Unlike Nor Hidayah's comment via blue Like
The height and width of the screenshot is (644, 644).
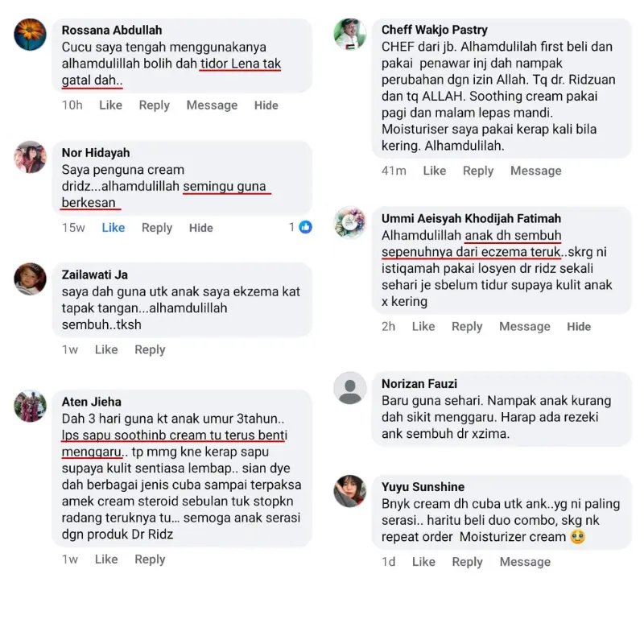pyautogui.click(x=114, y=228)
